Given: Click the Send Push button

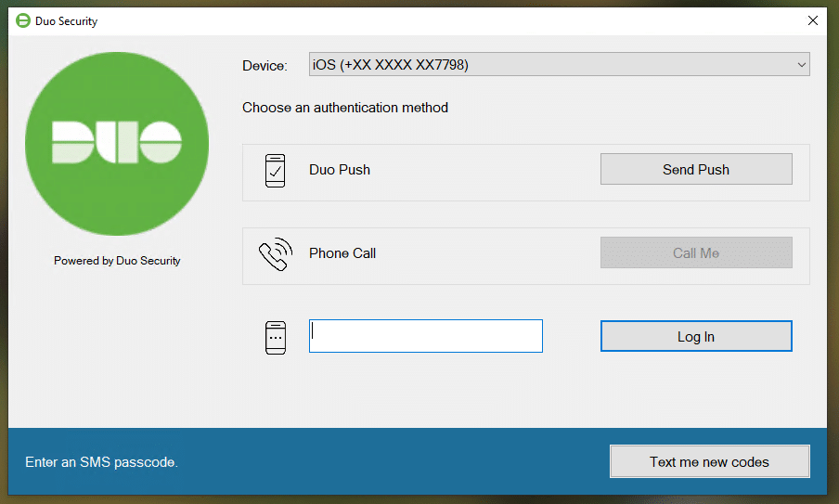Looking at the screenshot, I should point(696,169).
